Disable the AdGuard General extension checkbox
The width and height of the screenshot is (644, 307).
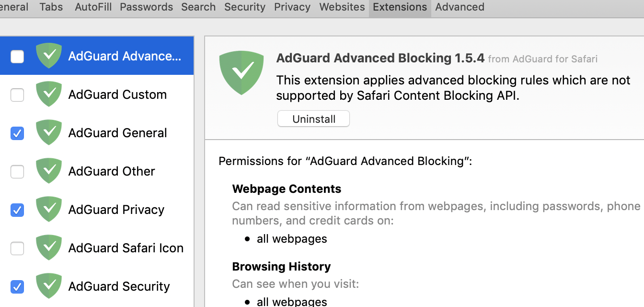pyautogui.click(x=17, y=133)
